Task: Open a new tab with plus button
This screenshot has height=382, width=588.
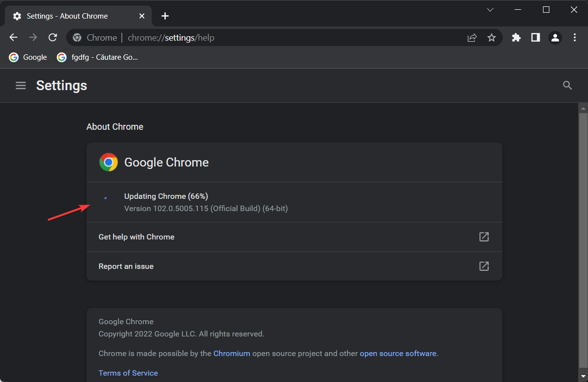Action: click(x=165, y=16)
